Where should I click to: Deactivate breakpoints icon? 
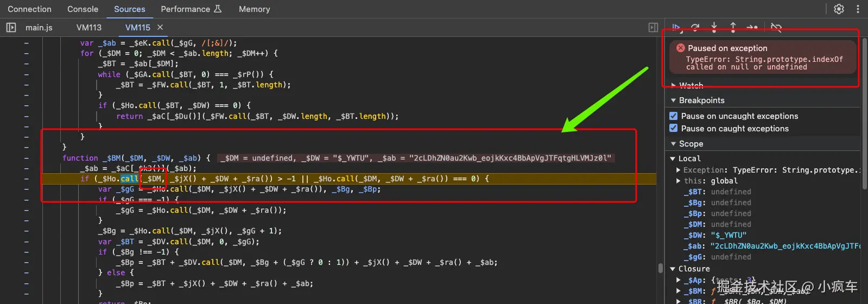click(776, 27)
